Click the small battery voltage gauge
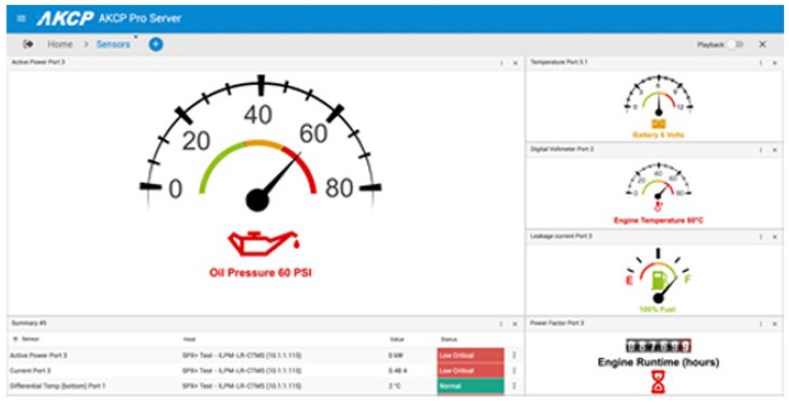This screenshot has width=789, height=403. [658, 95]
